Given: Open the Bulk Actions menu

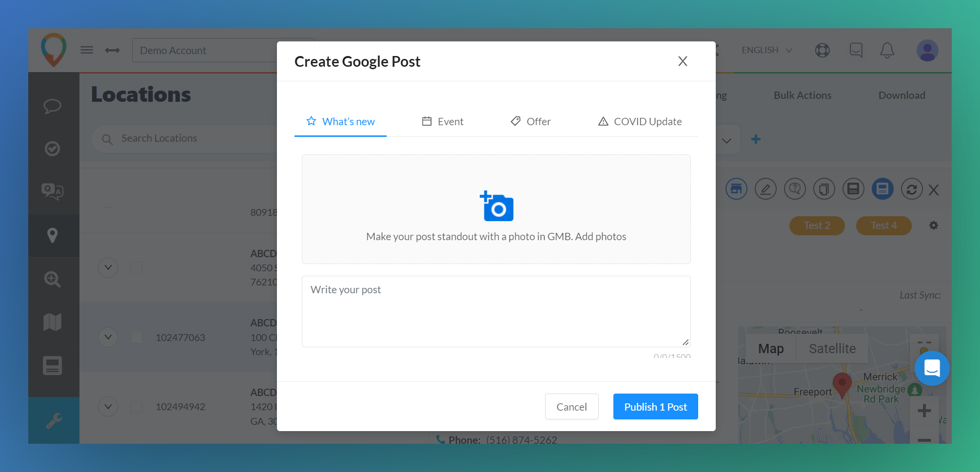Looking at the screenshot, I should point(803,95).
